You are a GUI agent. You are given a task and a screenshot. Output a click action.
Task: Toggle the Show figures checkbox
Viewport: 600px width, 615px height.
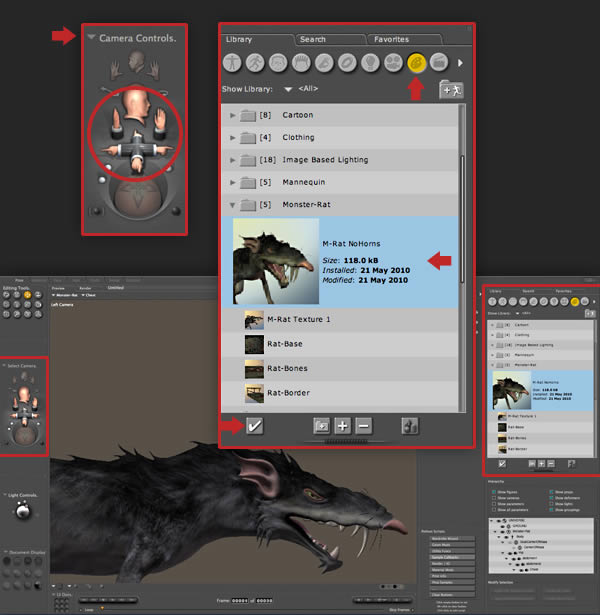coord(494,492)
